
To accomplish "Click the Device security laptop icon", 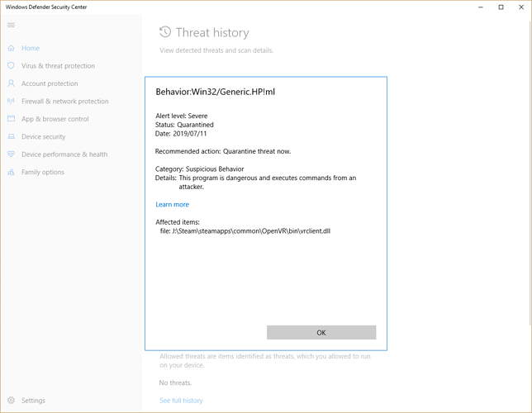I will pos(12,136).
